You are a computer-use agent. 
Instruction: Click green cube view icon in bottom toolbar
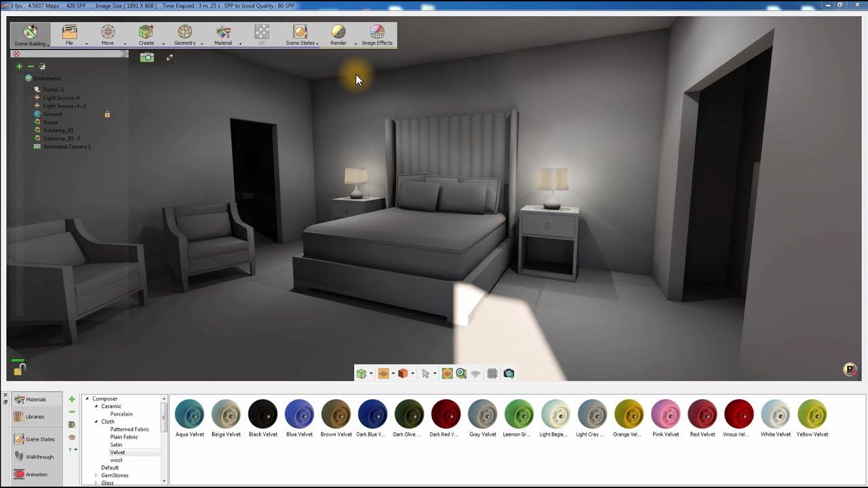[361, 373]
